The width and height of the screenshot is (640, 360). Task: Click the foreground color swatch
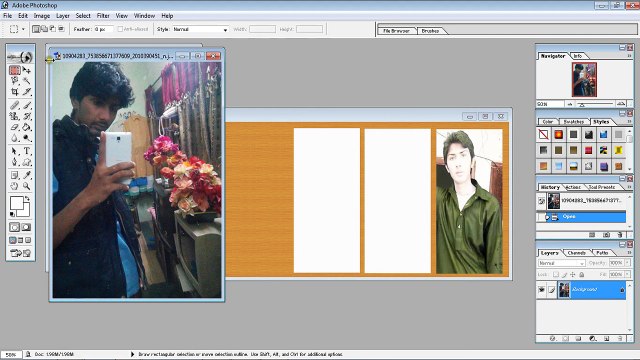click(16, 203)
